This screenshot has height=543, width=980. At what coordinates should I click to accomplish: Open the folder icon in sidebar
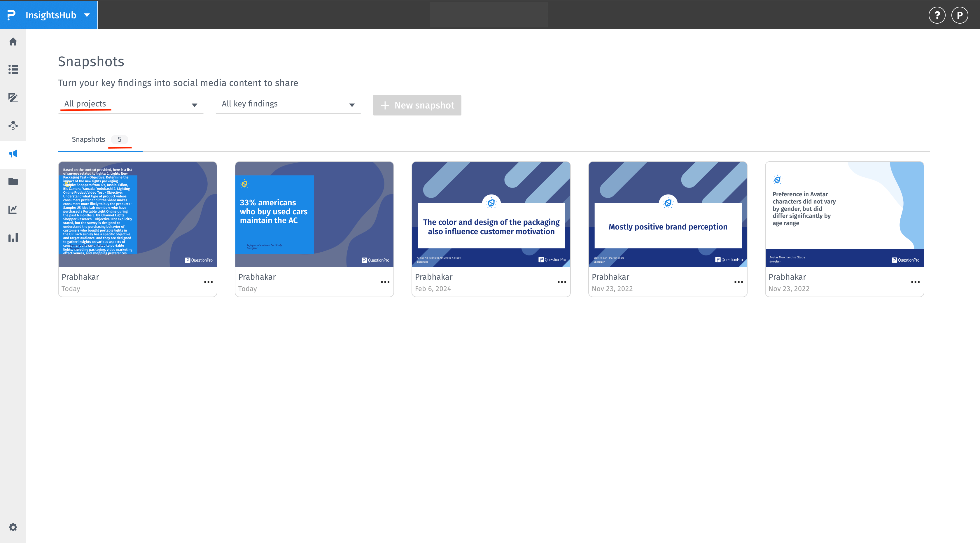coord(13,181)
